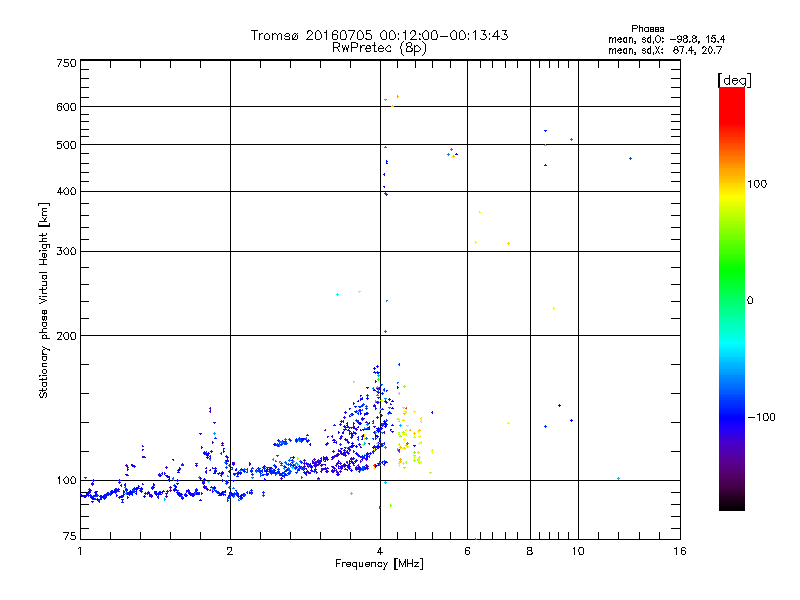Click the y-axis tick label '500'
800x600 pixels.
tap(66, 145)
